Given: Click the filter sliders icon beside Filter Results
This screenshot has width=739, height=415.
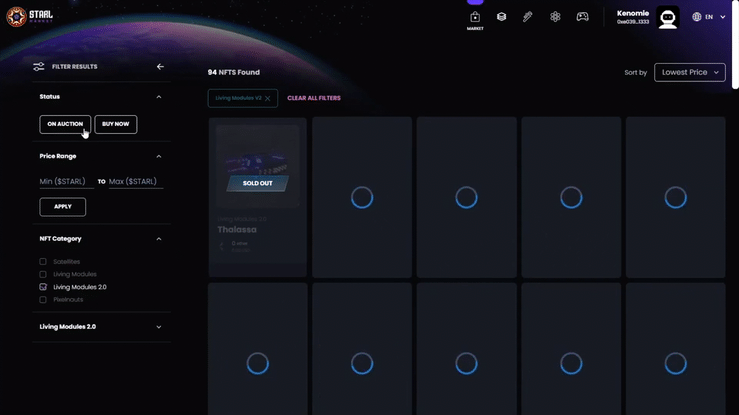Looking at the screenshot, I should click(x=39, y=67).
